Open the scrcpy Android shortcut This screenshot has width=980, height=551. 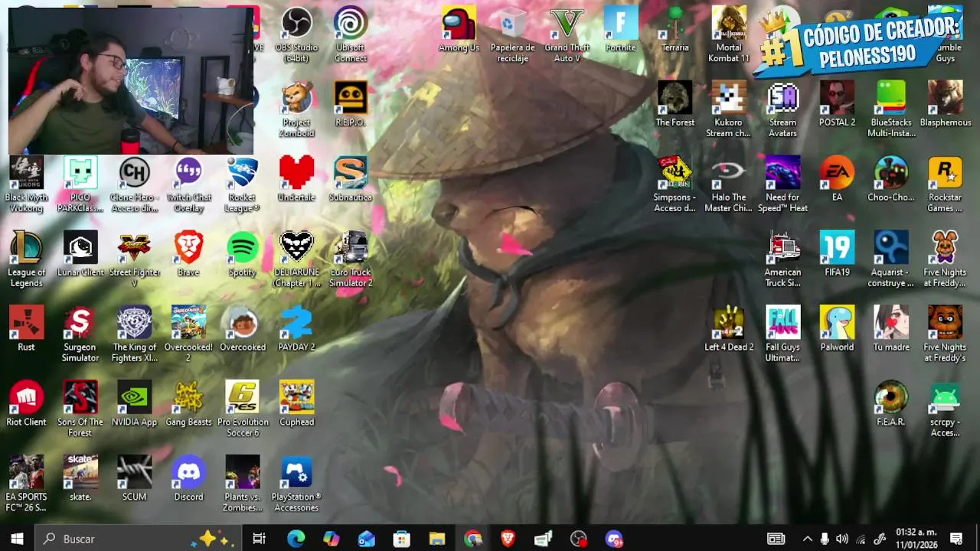pos(946,409)
